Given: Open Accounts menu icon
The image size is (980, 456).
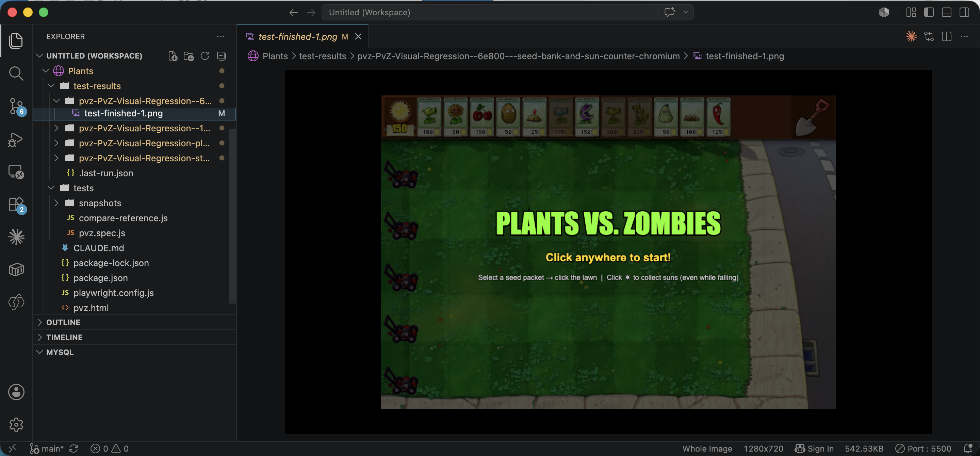Looking at the screenshot, I should click(x=16, y=392).
